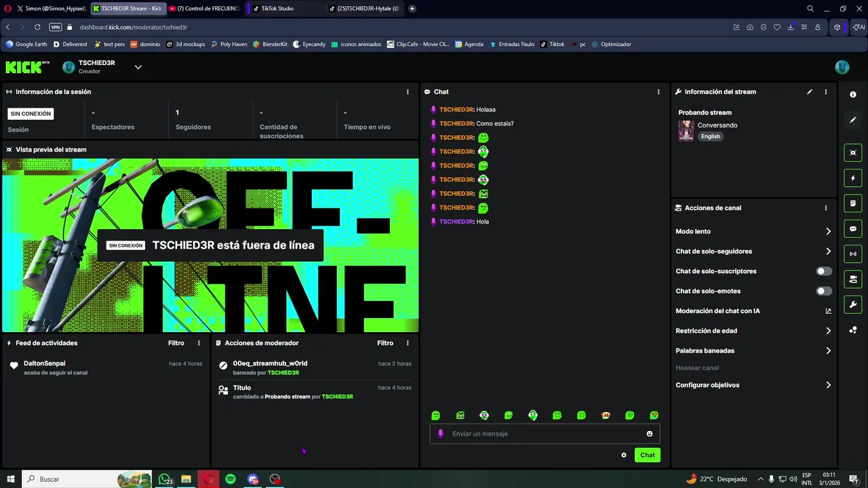Viewport: 868px width, 488px height.
Task: Toggle the channel actions camera sidebar icon
Action: point(853,279)
